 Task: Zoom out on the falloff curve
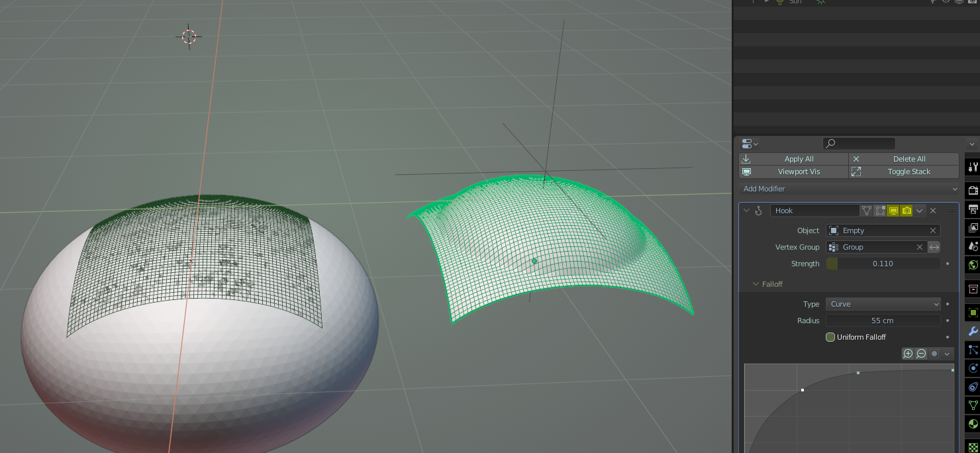(921, 354)
